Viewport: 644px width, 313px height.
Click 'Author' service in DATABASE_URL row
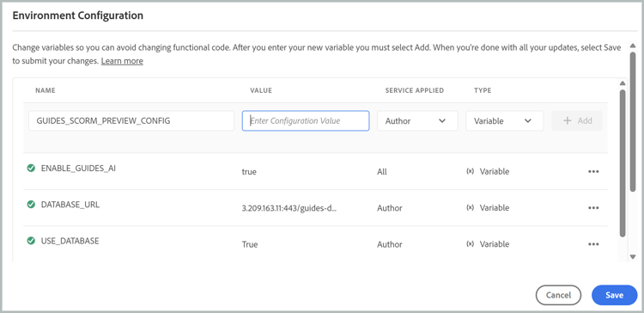pos(390,208)
